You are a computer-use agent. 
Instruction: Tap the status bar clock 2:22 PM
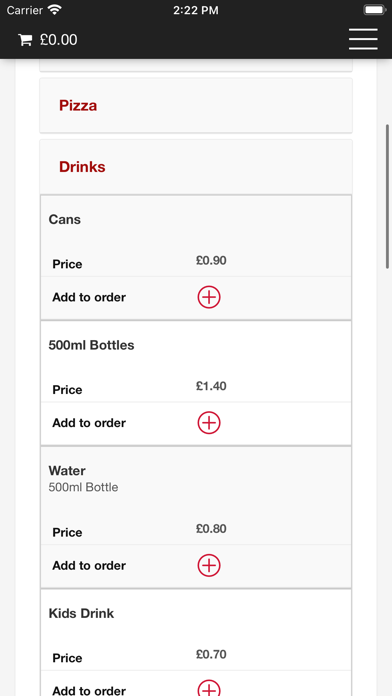coord(196,10)
